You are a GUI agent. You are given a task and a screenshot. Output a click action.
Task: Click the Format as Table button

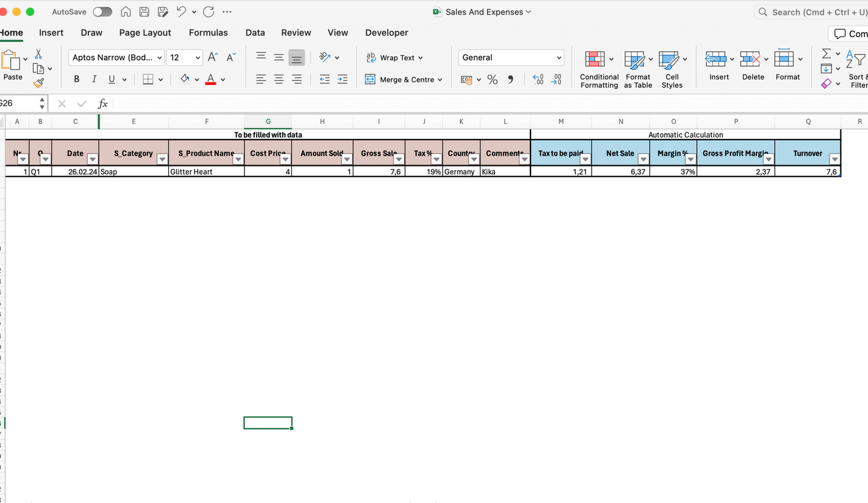coord(637,70)
